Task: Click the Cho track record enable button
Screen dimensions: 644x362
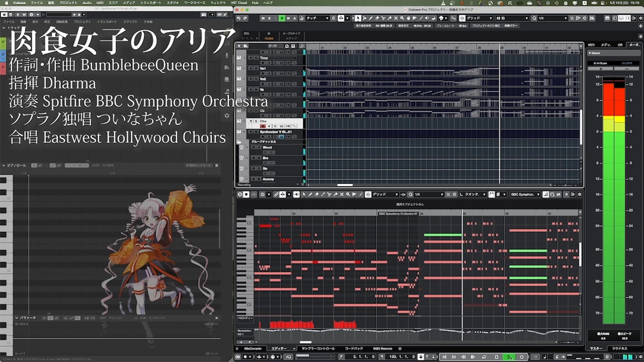Action: (x=263, y=126)
